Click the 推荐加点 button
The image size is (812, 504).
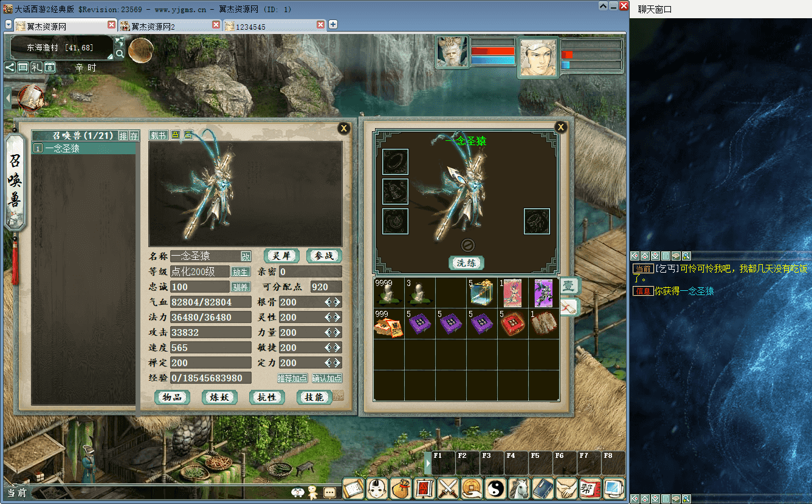[293, 378]
